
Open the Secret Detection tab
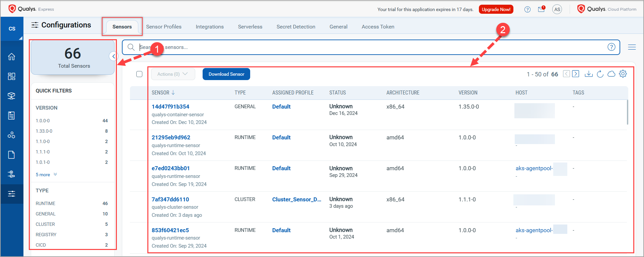[296, 27]
